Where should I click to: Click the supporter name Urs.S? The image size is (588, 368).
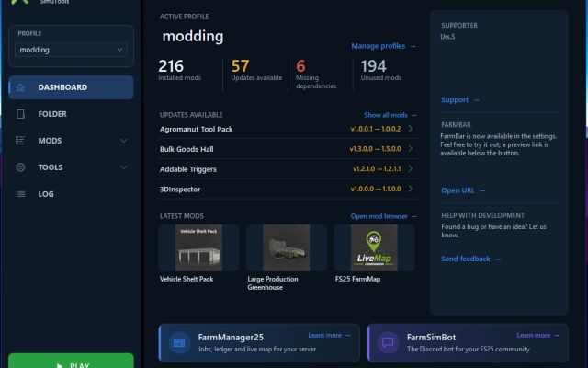[447, 37]
